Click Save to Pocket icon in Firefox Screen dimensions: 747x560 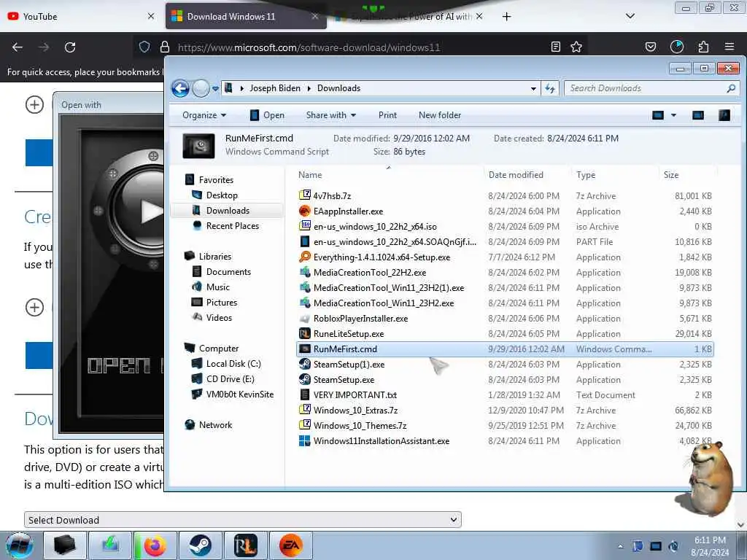pos(650,47)
